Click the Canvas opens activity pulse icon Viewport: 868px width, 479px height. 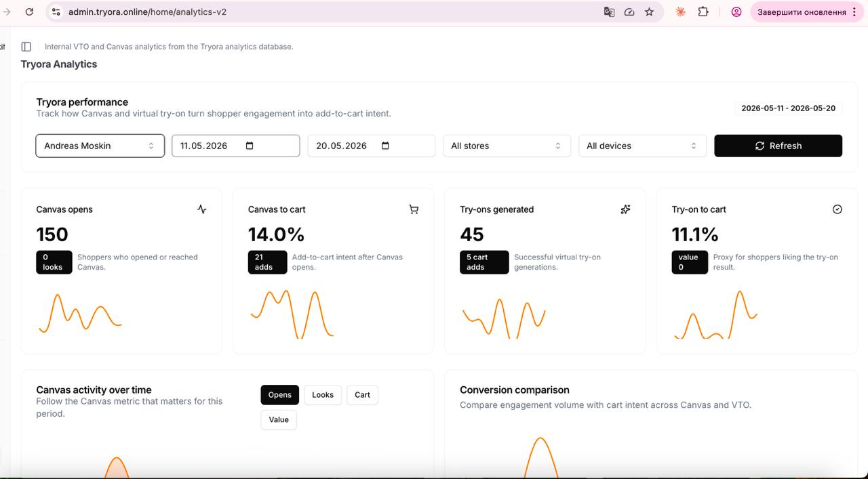(x=202, y=209)
